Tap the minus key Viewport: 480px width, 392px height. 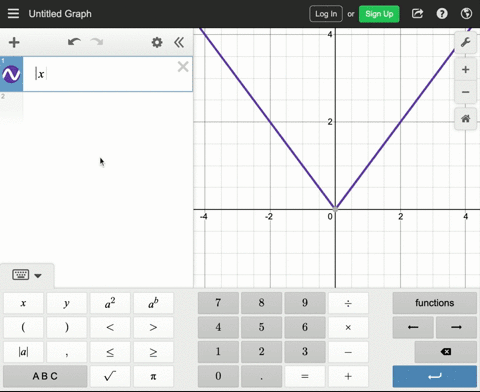click(348, 352)
